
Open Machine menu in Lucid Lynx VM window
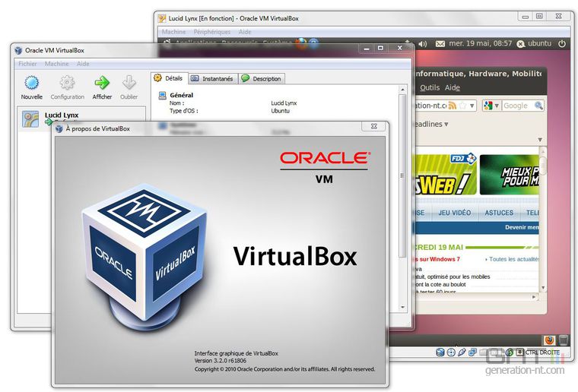pos(173,32)
